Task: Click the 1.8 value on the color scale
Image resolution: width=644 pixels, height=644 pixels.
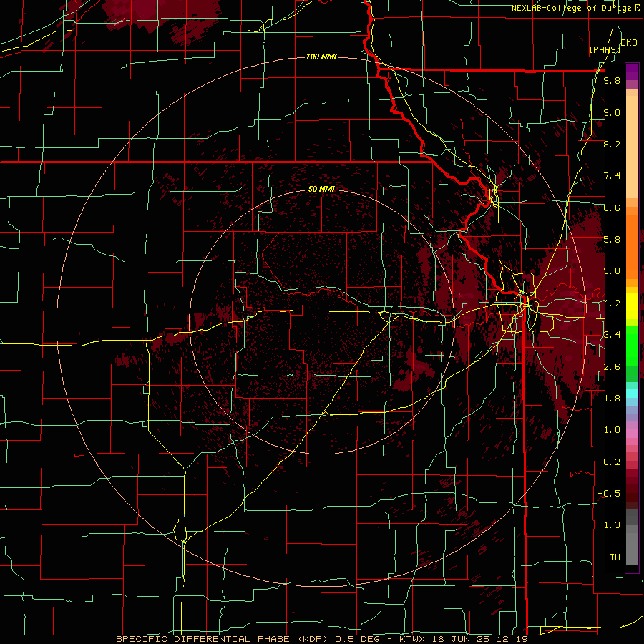Action: click(612, 399)
